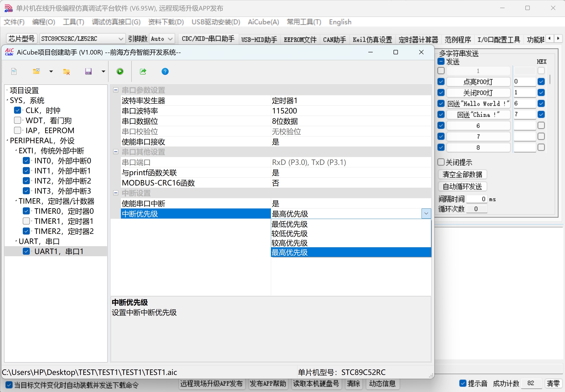Screen dimensions: 565x392
Task: Create a new AiCube project document
Action: [14, 71]
